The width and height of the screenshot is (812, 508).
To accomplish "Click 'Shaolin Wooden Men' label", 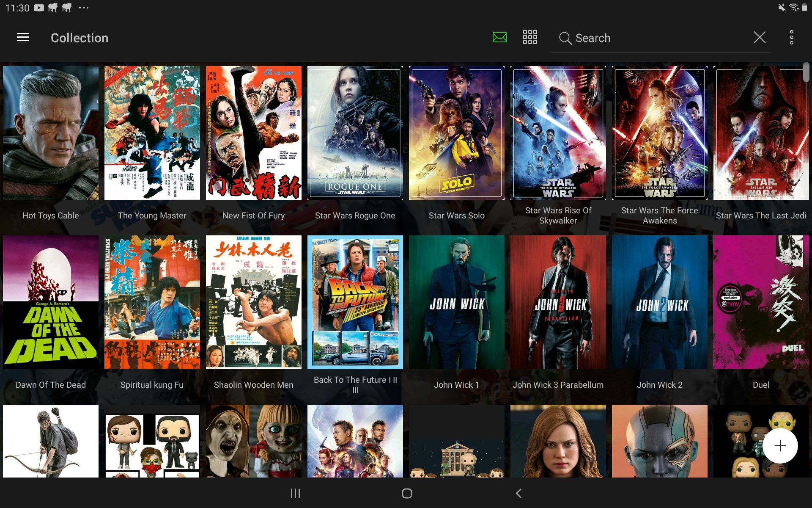I will [254, 385].
